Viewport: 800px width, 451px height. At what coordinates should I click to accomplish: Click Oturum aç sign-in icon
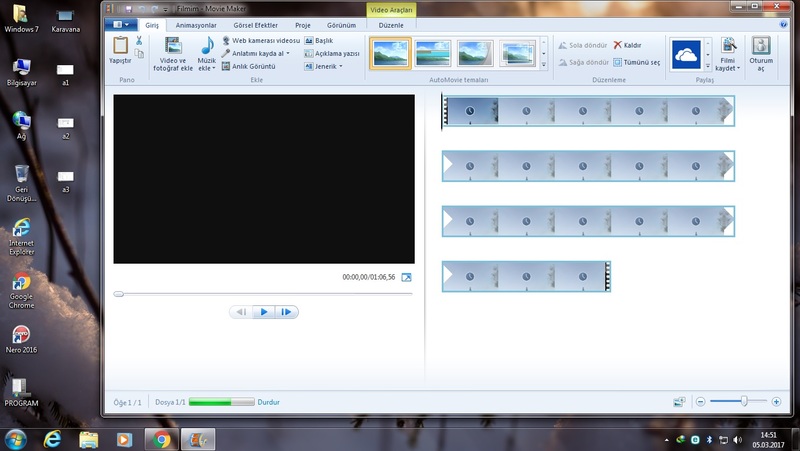(761, 45)
